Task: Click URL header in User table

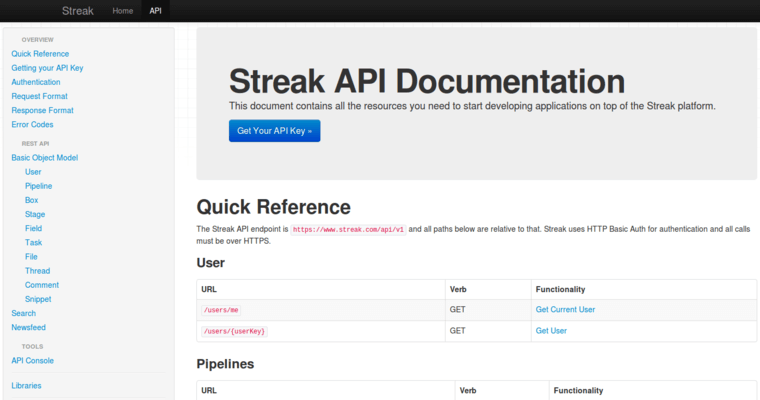Action: 209,289
